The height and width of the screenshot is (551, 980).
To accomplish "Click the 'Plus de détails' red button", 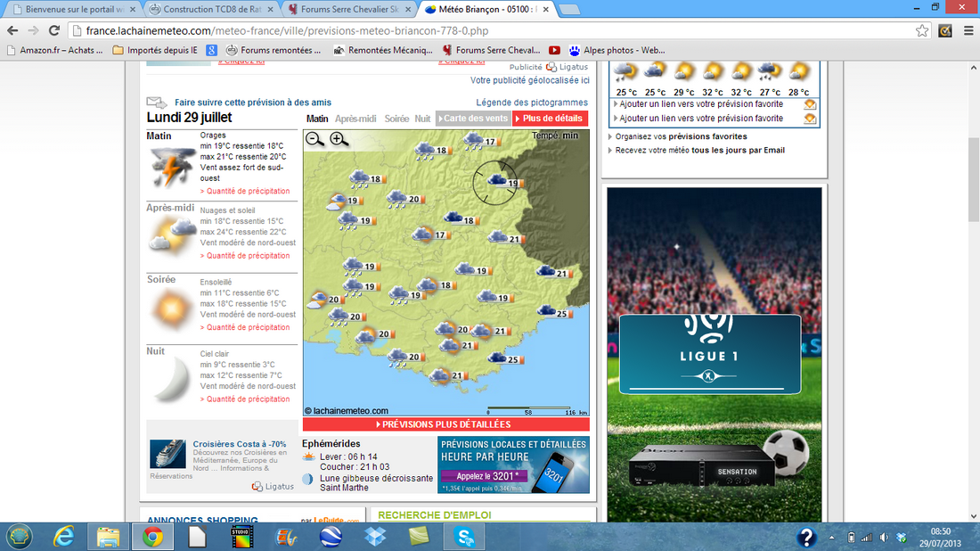I will click(550, 119).
